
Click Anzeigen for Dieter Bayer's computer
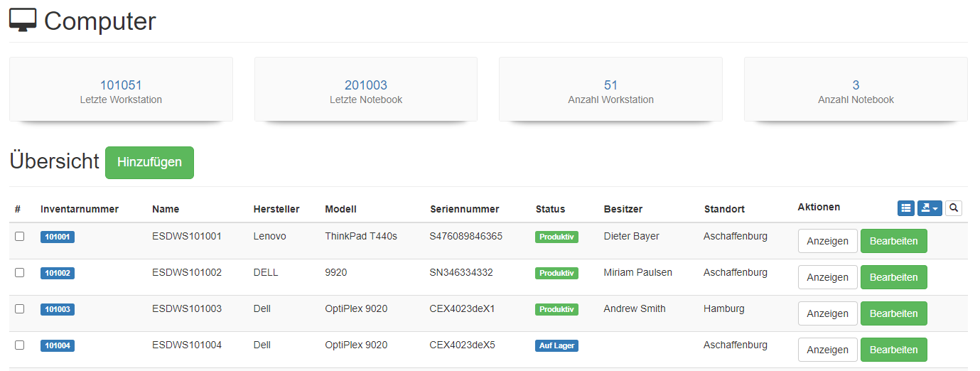tap(827, 241)
